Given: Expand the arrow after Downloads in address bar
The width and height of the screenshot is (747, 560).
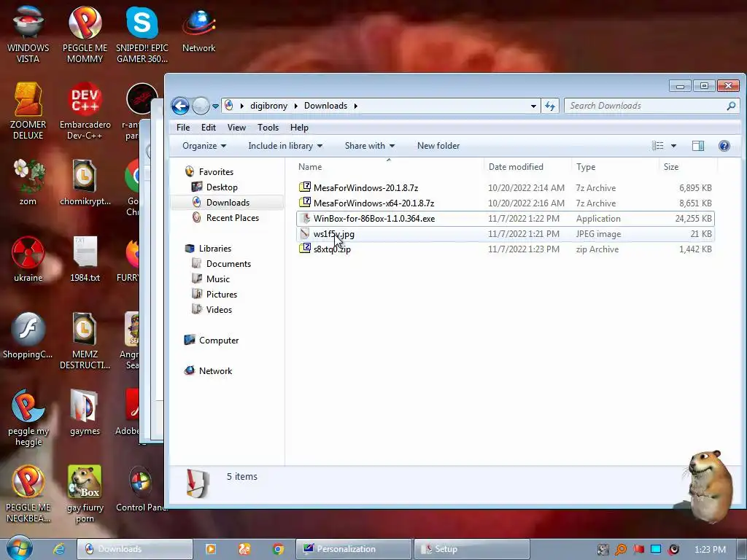Looking at the screenshot, I should click(355, 106).
